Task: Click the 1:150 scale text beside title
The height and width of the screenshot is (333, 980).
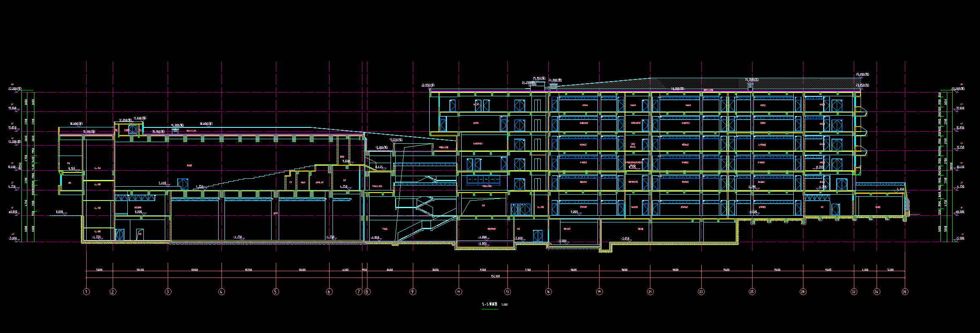Action: tap(505, 304)
